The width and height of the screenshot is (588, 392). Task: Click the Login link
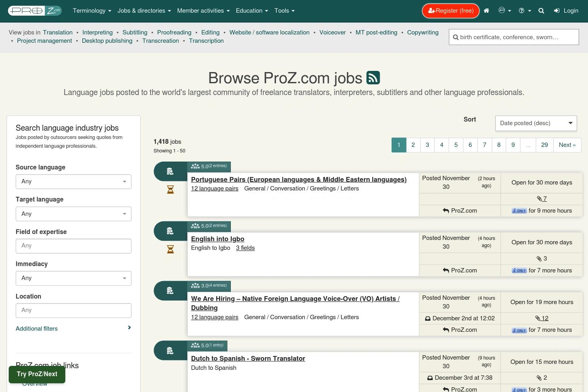click(566, 11)
